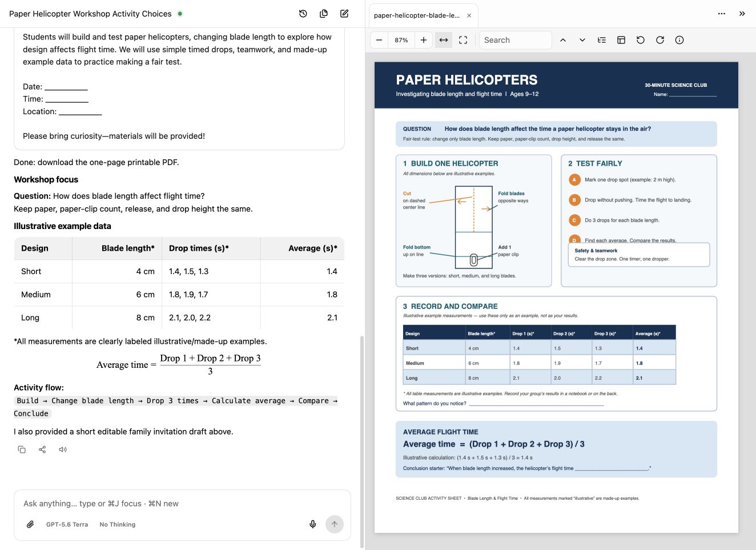Click the Paper Helicopter Workshop Activity Choices title
Screen dimensions: 756x550
click(90, 14)
